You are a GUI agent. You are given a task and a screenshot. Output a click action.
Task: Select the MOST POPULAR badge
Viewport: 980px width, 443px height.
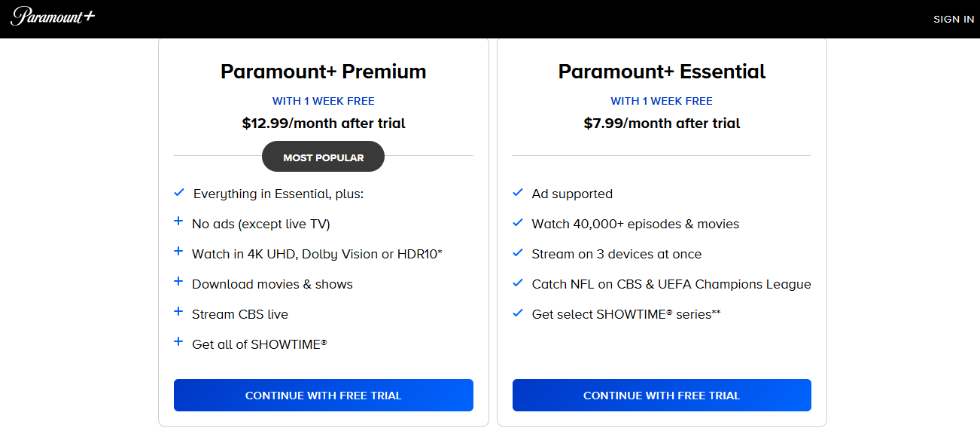click(323, 156)
